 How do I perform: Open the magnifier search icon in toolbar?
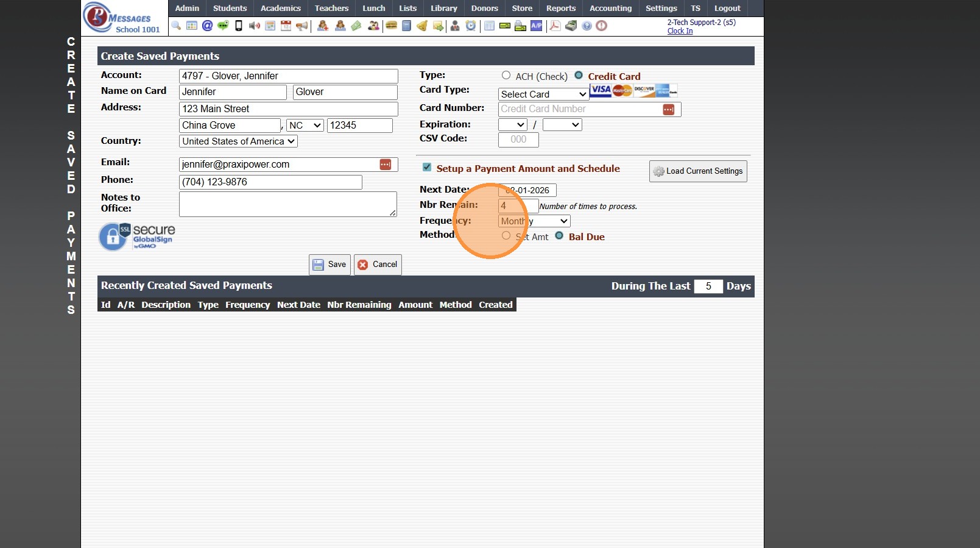point(176,26)
